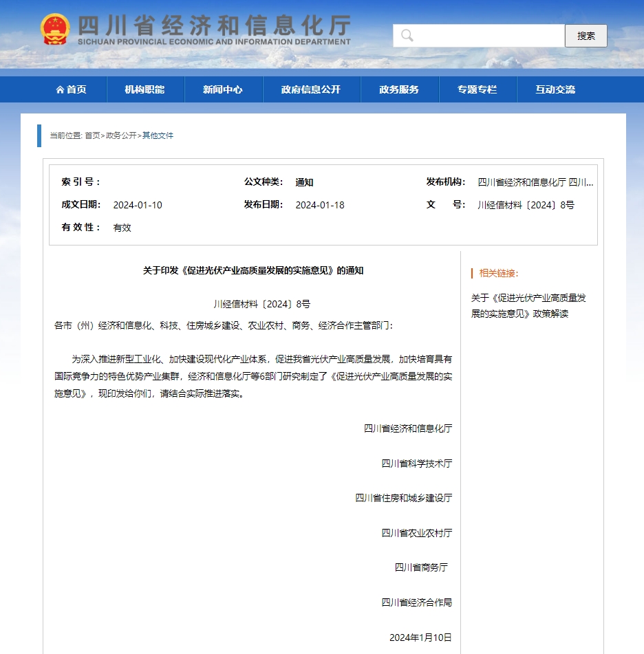The image size is (644, 654).
Task: Click the 成文日期 value 2024-01-10
Action: click(138, 205)
